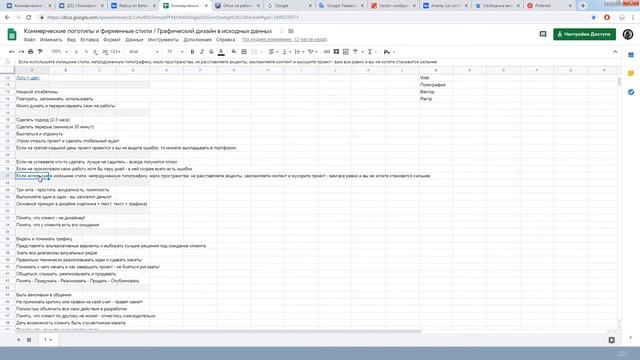Open the all sheets list icon
The width and height of the screenshot is (640, 360).
tap(29, 340)
